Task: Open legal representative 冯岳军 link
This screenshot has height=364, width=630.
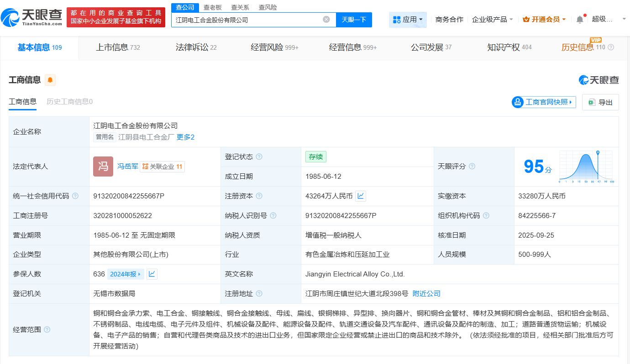Action: coord(127,166)
